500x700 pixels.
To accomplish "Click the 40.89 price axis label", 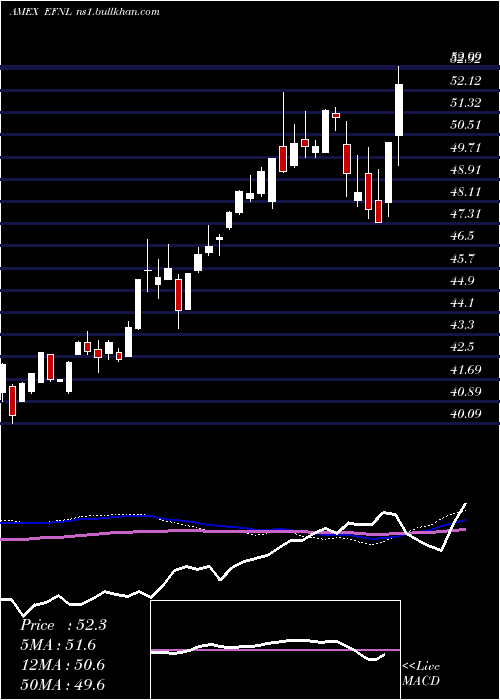I will pyautogui.click(x=466, y=392).
